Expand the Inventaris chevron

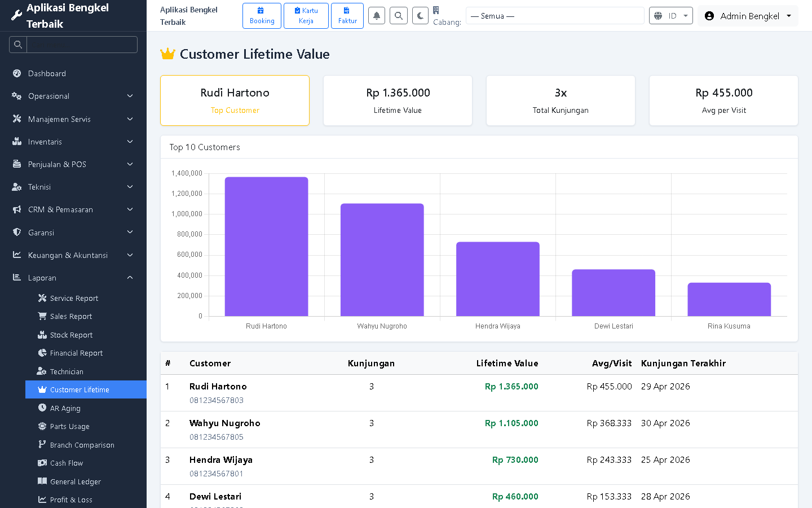click(x=130, y=142)
